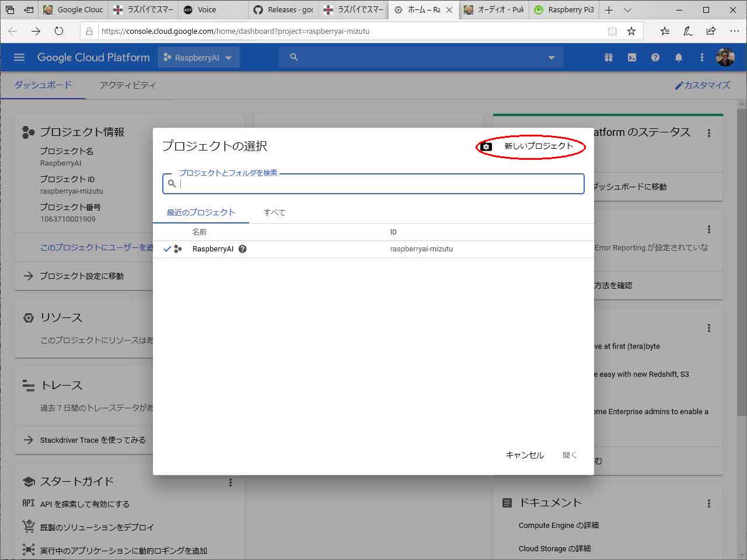Click the search magnifier in the header bar
Image resolution: width=747 pixels, height=560 pixels.
coord(294,57)
